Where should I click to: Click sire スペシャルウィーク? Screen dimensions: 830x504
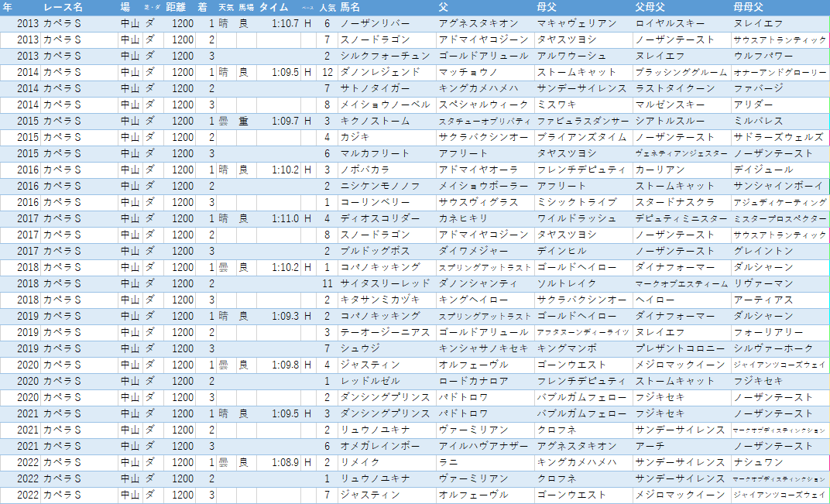(x=483, y=105)
